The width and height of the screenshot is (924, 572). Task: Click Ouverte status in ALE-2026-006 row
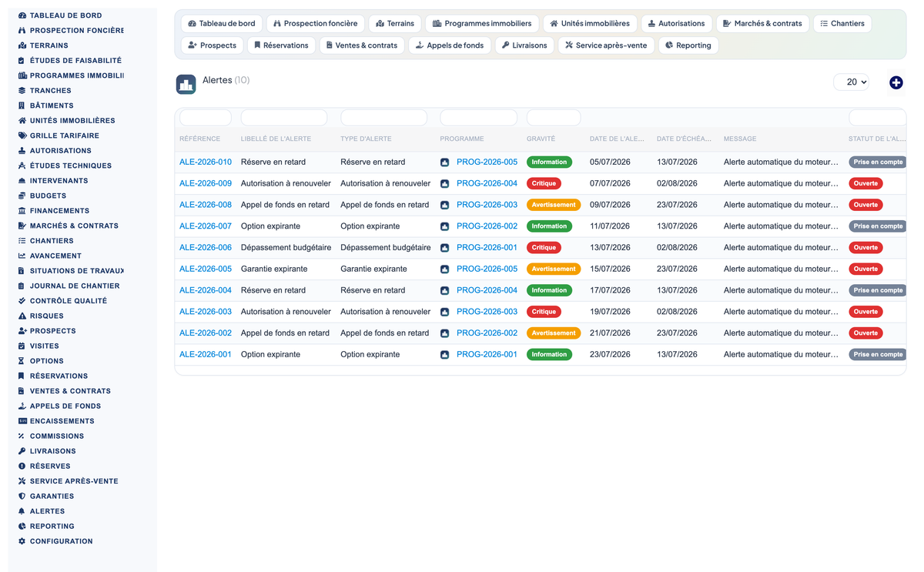[x=865, y=248]
